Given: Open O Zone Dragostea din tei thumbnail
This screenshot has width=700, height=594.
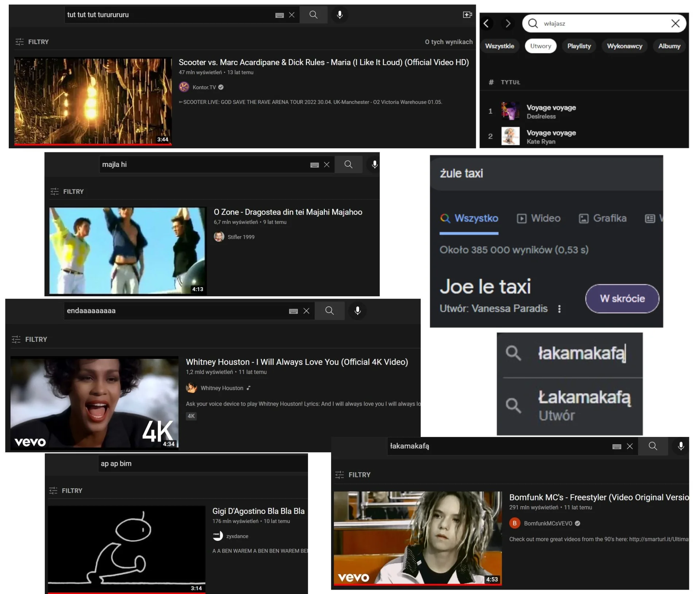Looking at the screenshot, I should [x=128, y=251].
